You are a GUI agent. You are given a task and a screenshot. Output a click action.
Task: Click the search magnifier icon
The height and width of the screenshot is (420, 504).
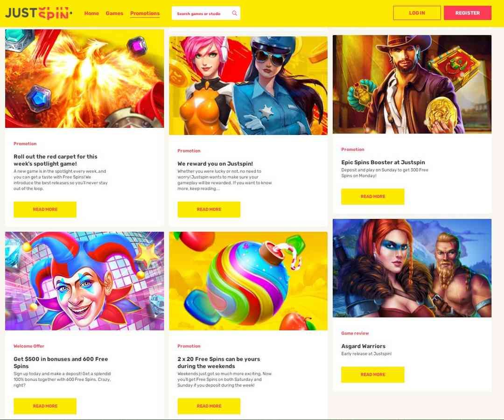tap(234, 13)
